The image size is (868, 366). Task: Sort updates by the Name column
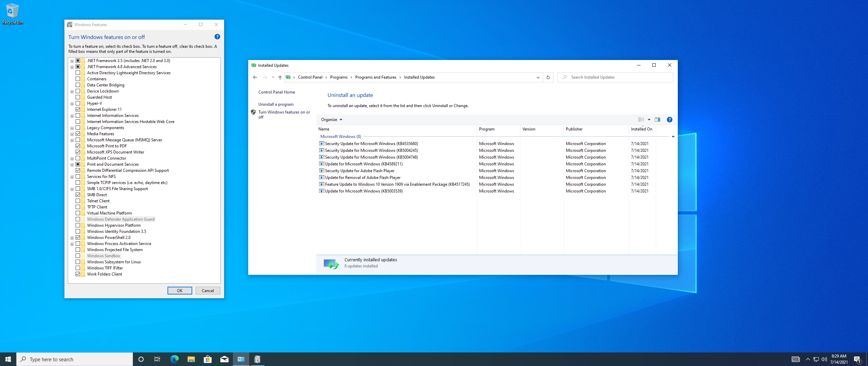click(x=396, y=129)
